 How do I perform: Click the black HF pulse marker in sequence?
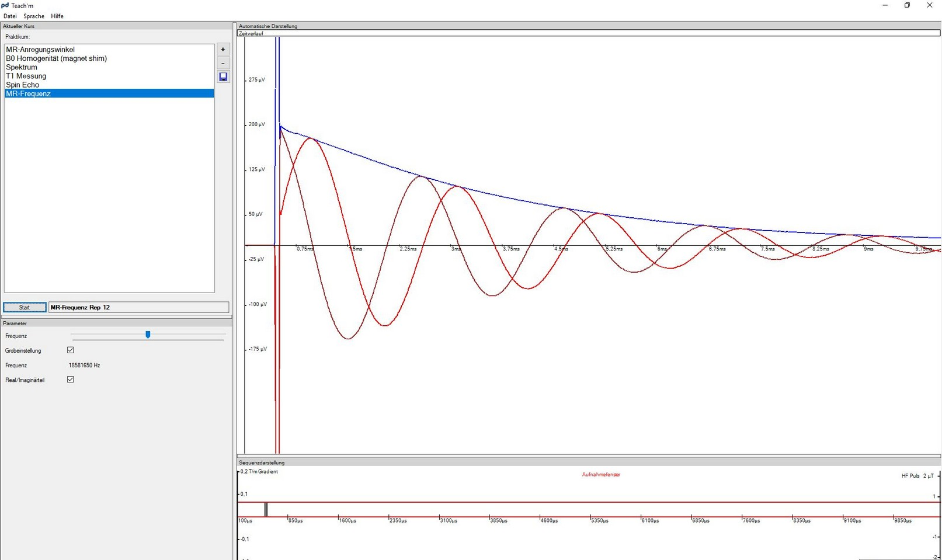[x=266, y=509]
